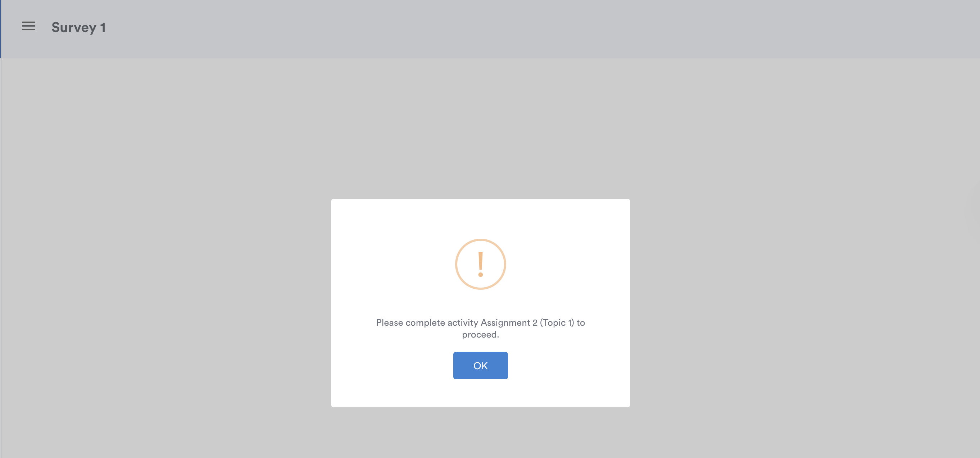
Task: Click the word 'proceed.' in the alert
Action: [x=480, y=334]
